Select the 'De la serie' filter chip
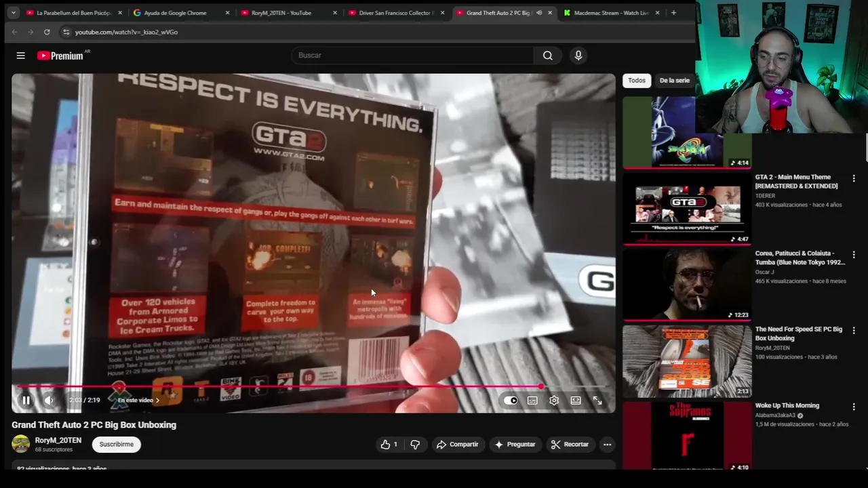Viewport: 868px width, 488px height. 674,81
